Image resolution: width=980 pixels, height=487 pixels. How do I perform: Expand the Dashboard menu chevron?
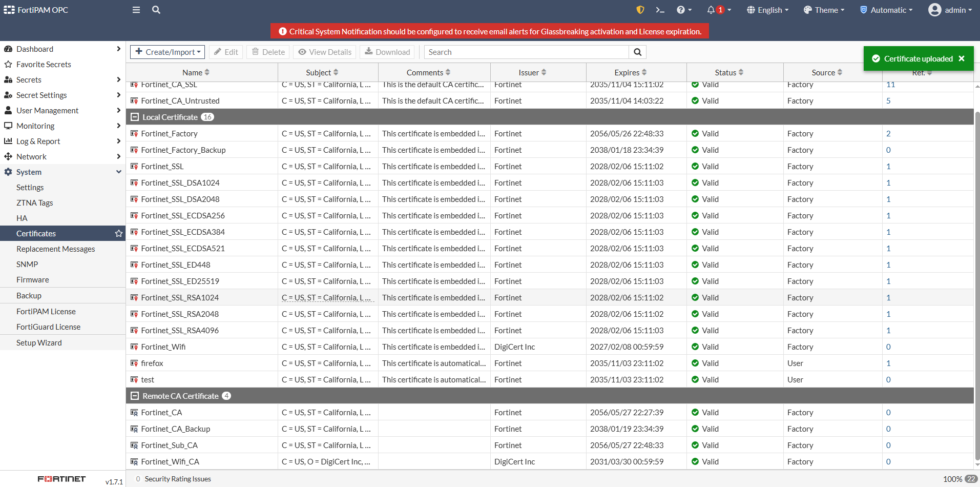pyautogui.click(x=118, y=49)
